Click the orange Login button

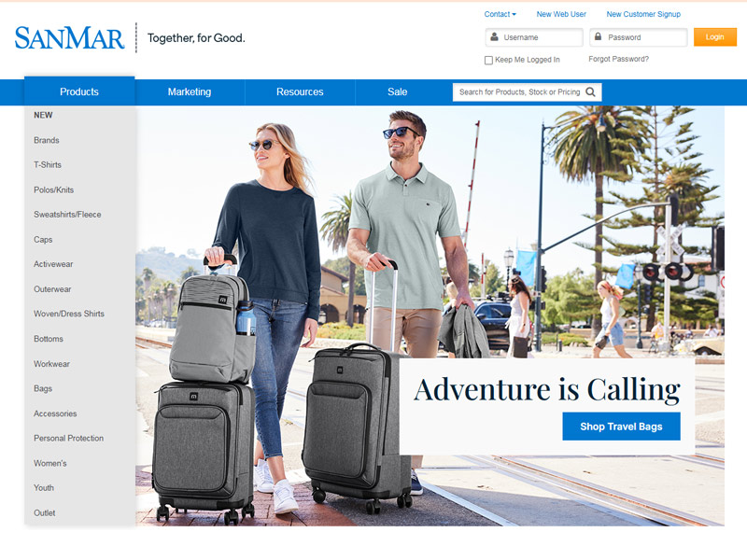coord(715,37)
